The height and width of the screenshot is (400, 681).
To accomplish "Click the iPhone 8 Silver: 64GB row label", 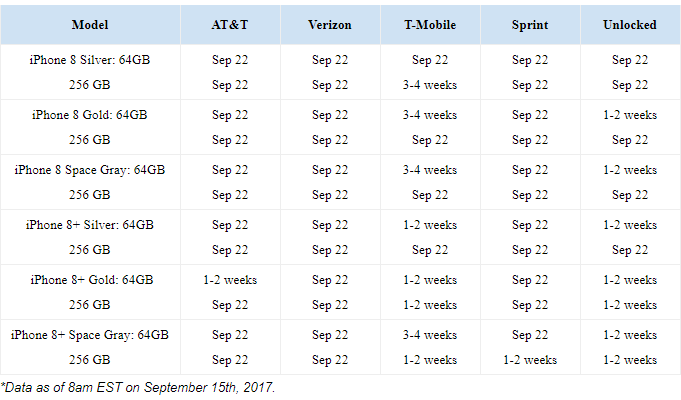I will click(91, 60).
